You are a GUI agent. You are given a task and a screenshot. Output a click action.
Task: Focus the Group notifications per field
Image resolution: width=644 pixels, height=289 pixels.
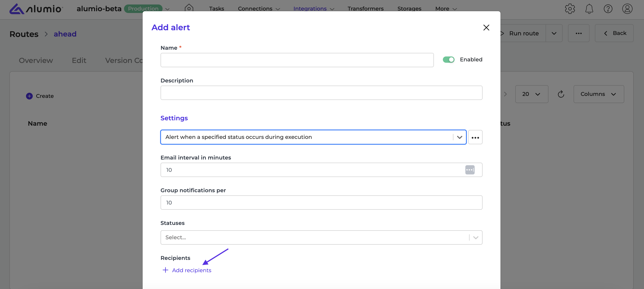coord(321,203)
